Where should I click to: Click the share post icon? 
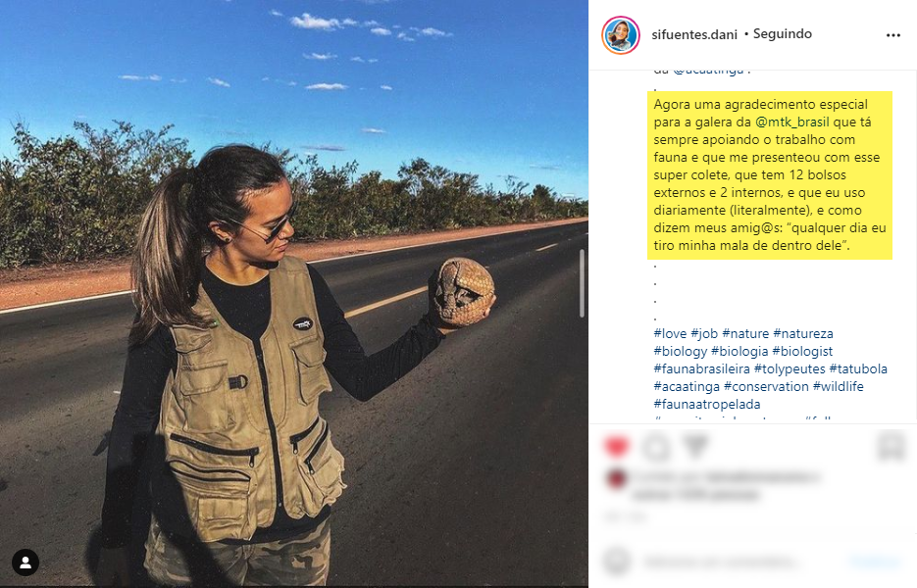[x=695, y=446]
